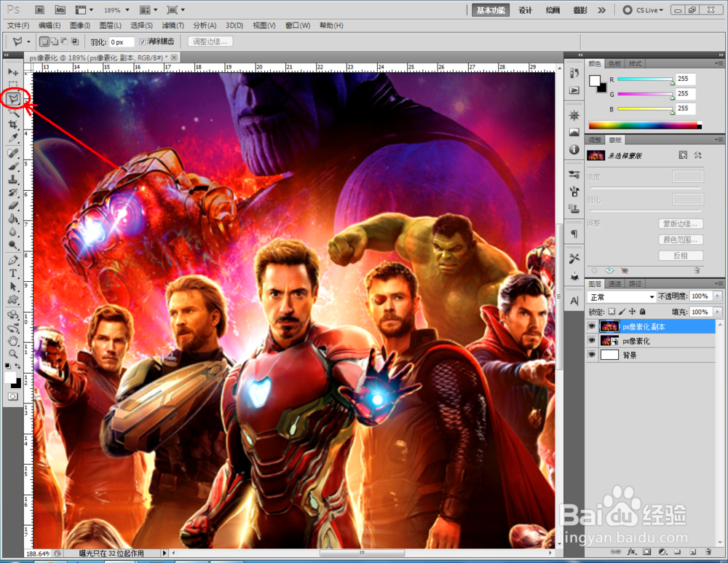The width and height of the screenshot is (728, 563).
Task: Select the Eraser tool
Action: click(13, 205)
